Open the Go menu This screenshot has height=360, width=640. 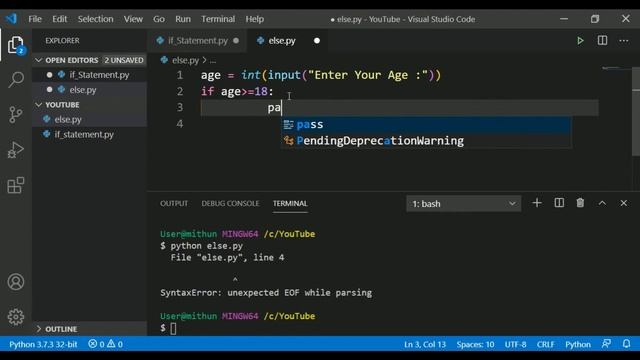click(159, 19)
